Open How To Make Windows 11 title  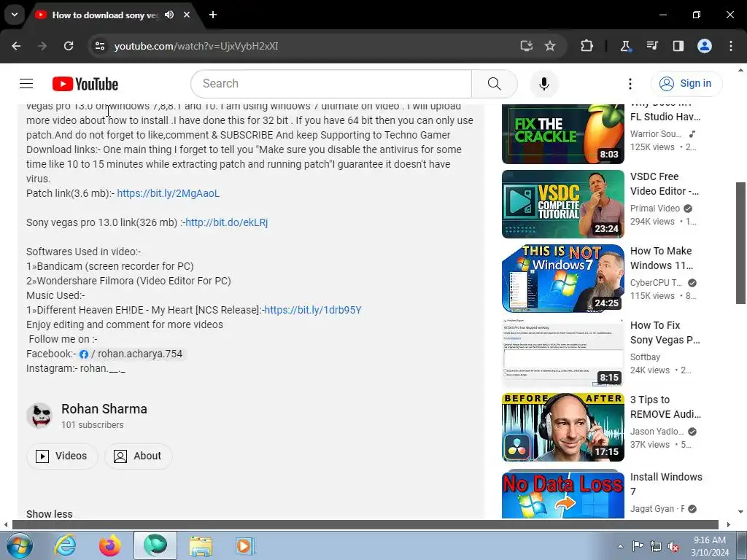pos(662,258)
